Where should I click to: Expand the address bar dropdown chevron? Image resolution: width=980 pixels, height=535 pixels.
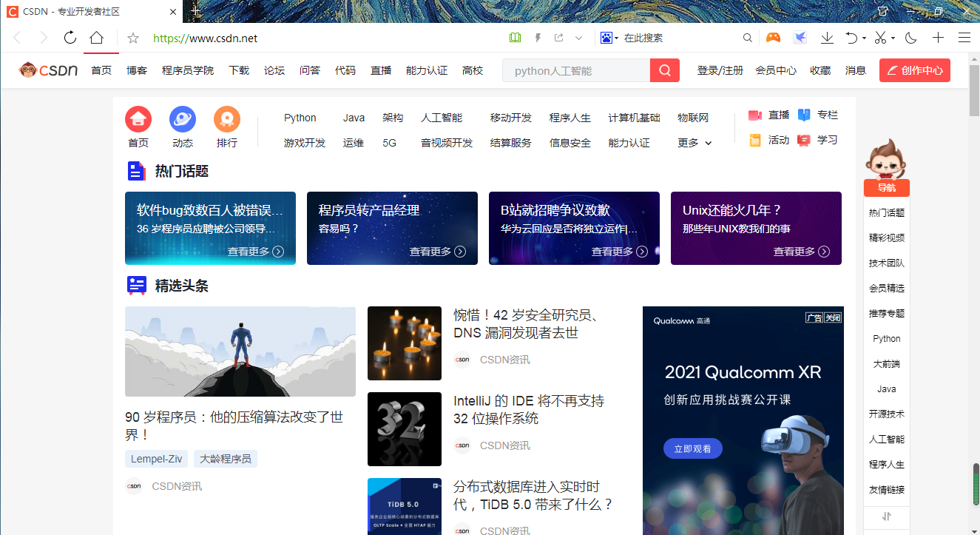pyautogui.click(x=579, y=38)
